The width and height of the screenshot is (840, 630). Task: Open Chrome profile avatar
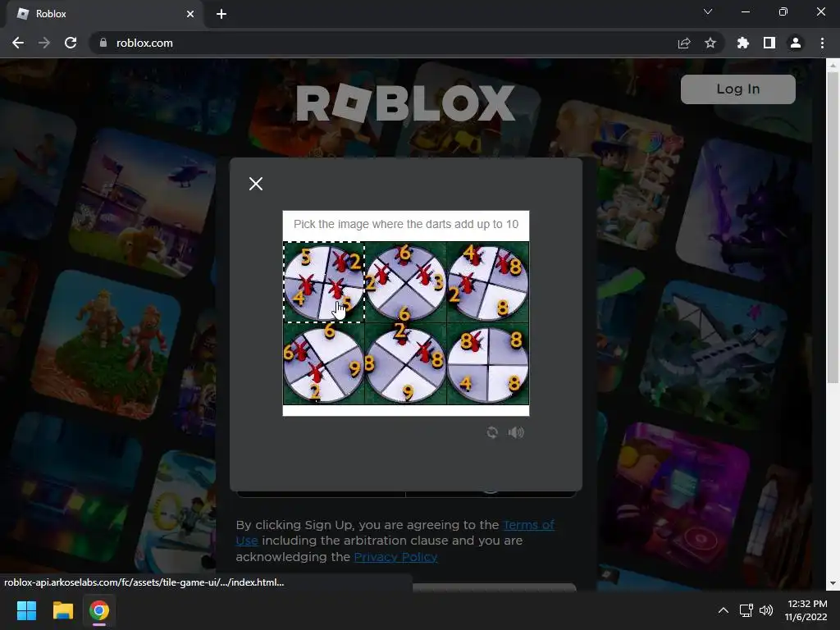pos(796,43)
